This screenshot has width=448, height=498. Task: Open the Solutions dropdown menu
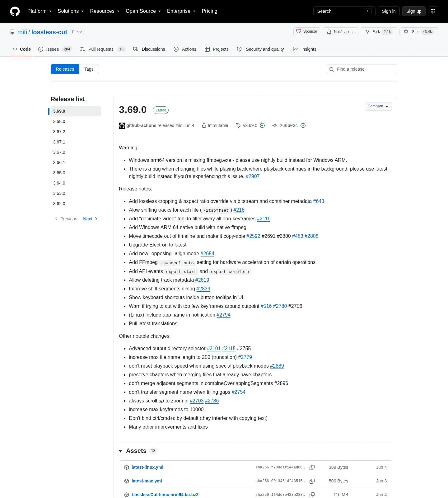point(71,11)
